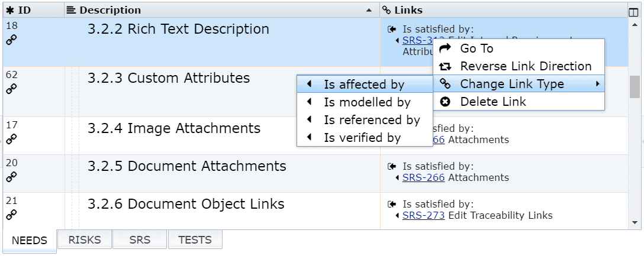Select the Is referenced by link type
The width and height of the screenshot is (644, 256).
(365, 120)
